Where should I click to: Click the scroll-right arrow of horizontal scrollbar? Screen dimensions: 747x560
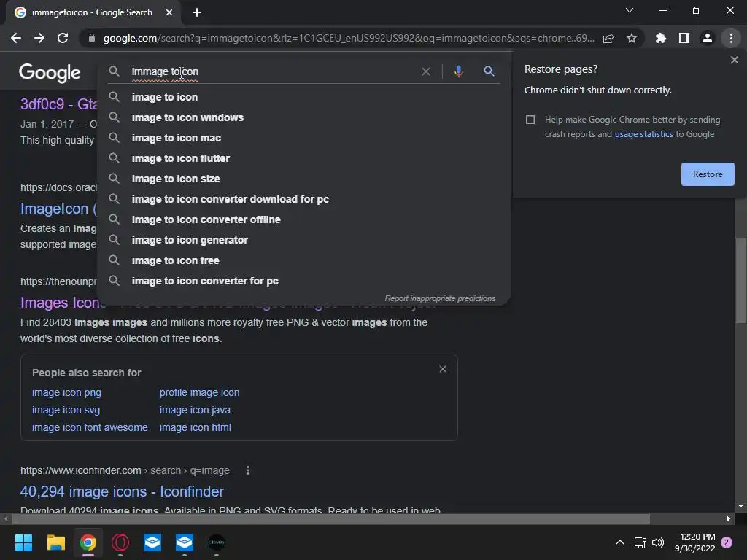pos(729,518)
